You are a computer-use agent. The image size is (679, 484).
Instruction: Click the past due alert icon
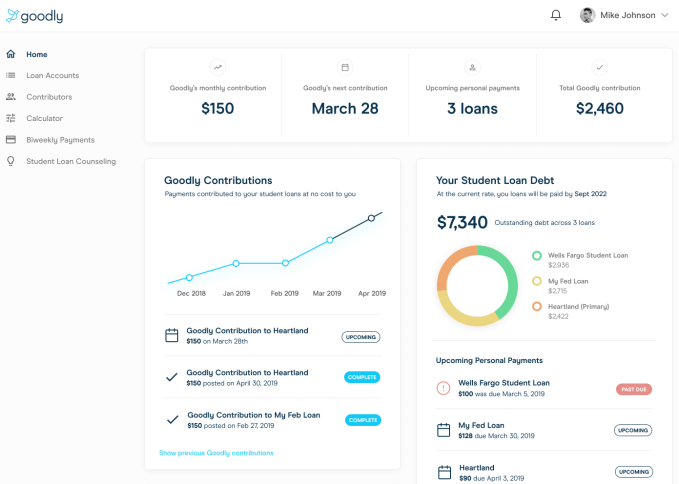(x=443, y=388)
